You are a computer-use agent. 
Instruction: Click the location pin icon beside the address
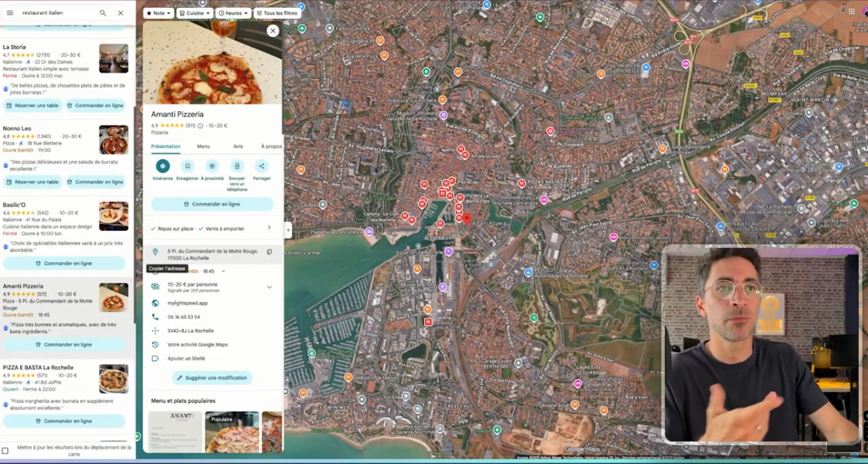coord(155,252)
